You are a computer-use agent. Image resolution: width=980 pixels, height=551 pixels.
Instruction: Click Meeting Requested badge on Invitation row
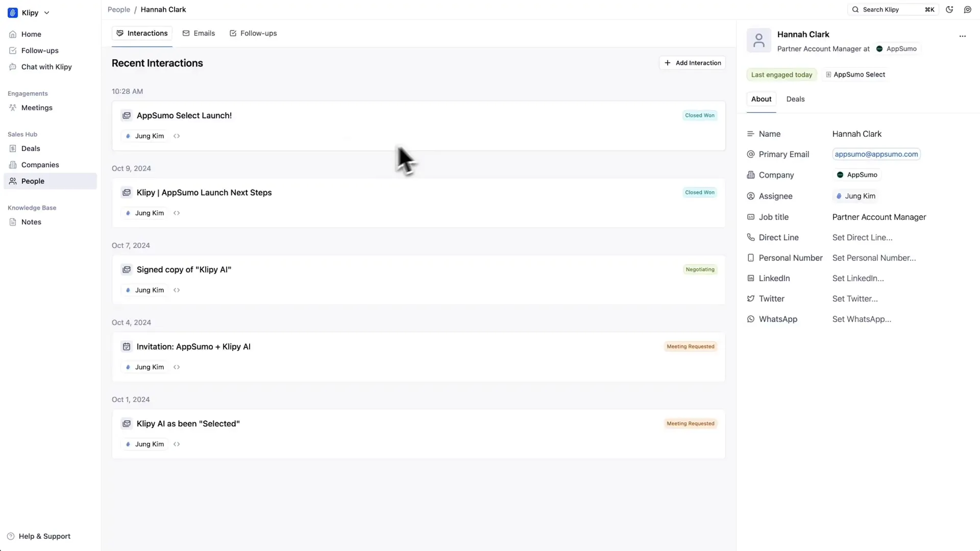click(x=690, y=346)
